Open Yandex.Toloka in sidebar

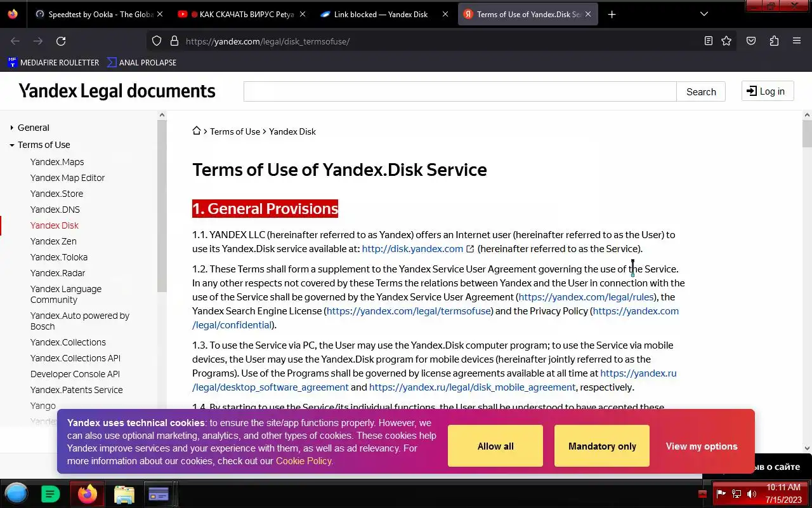click(x=59, y=257)
